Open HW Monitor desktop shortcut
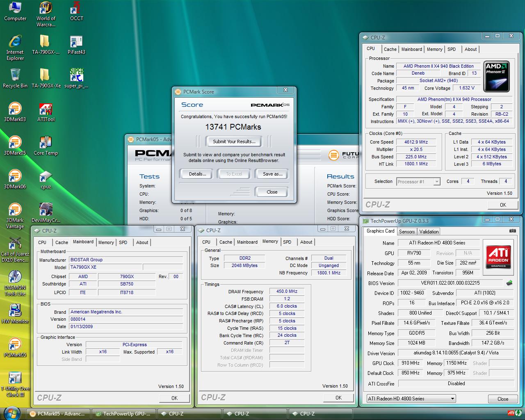 [x=15, y=314]
